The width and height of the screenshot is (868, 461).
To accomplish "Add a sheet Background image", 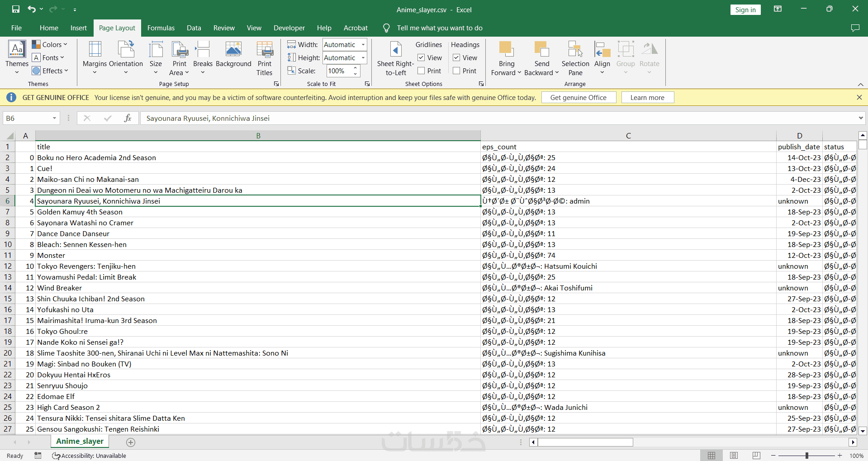I will [233, 54].
